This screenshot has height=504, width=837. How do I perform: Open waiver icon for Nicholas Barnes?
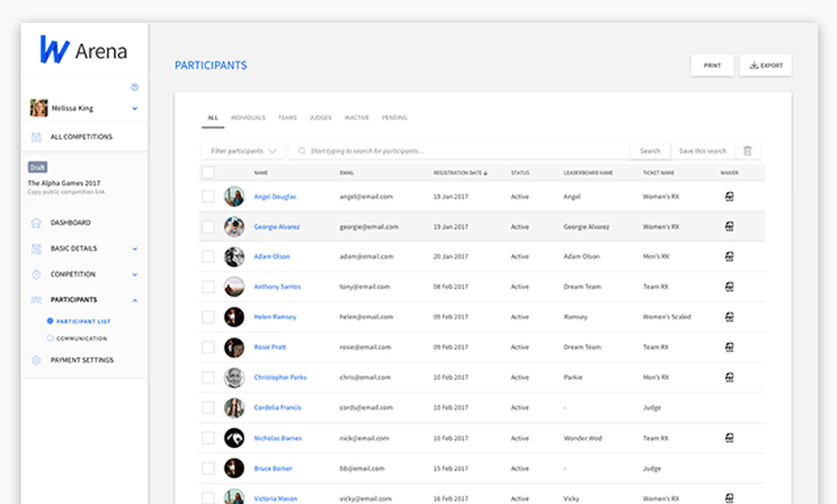click(730, 438)
